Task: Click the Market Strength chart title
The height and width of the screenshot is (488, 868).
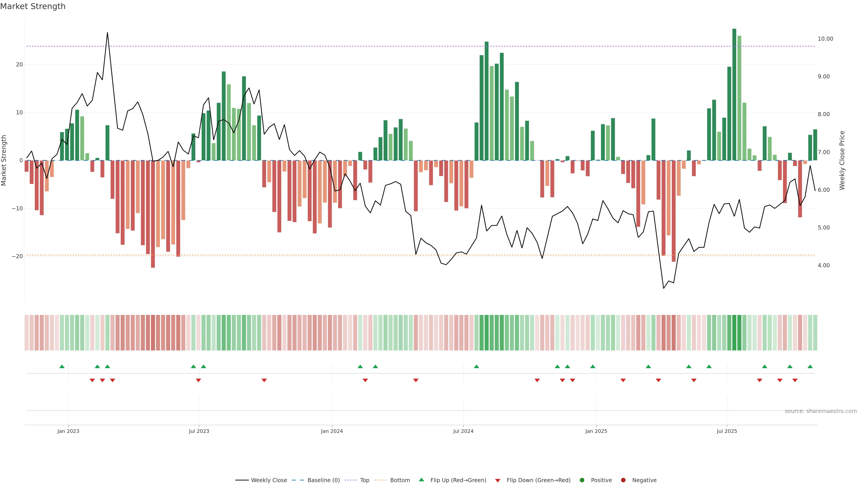Action: (33, 6)
